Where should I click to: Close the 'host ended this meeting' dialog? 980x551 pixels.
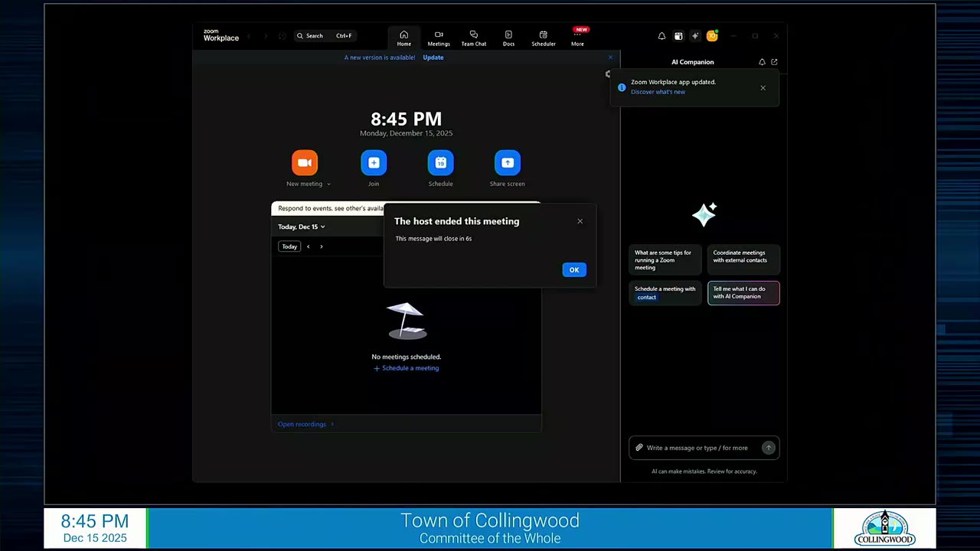580,221
